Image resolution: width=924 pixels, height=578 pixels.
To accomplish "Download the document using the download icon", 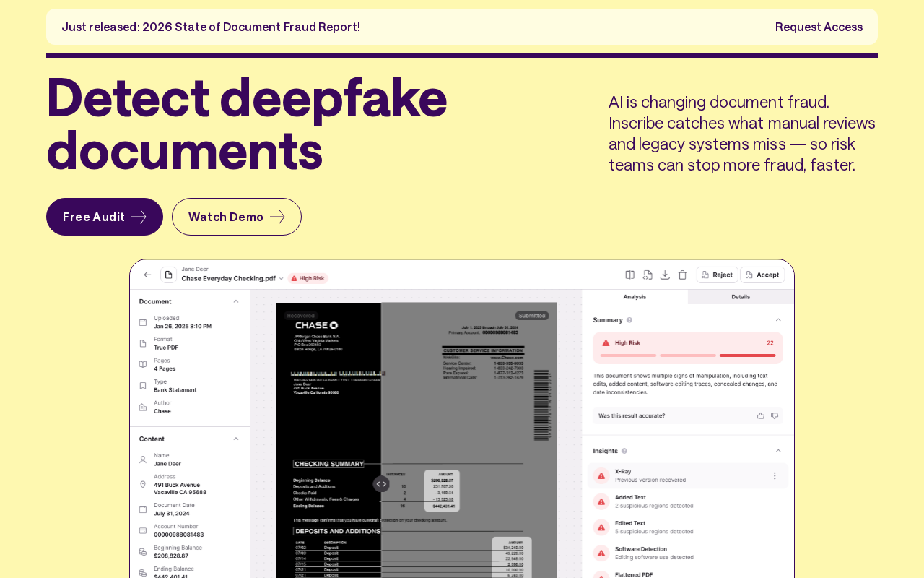I will point(665,275).
